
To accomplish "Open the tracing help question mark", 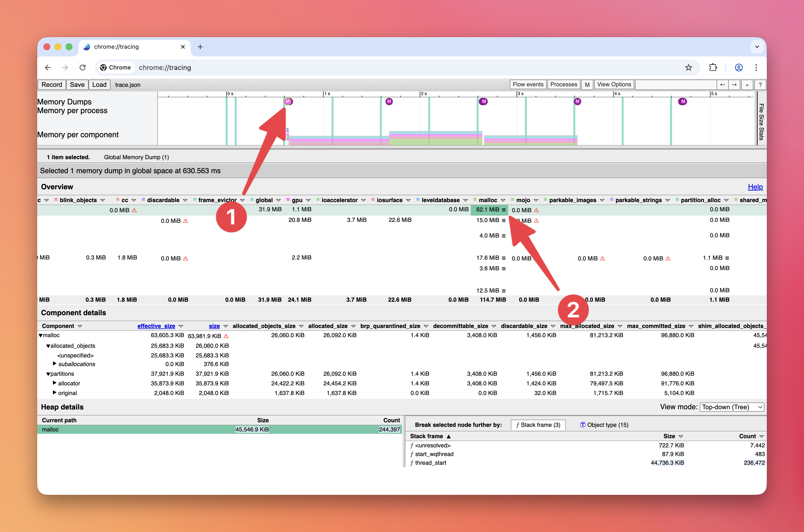I will pos(760,84).
